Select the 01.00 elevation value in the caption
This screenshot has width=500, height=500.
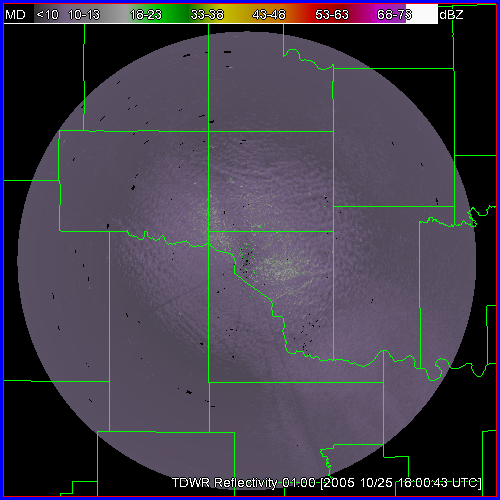pyautogui.click(x=299, y=482)
